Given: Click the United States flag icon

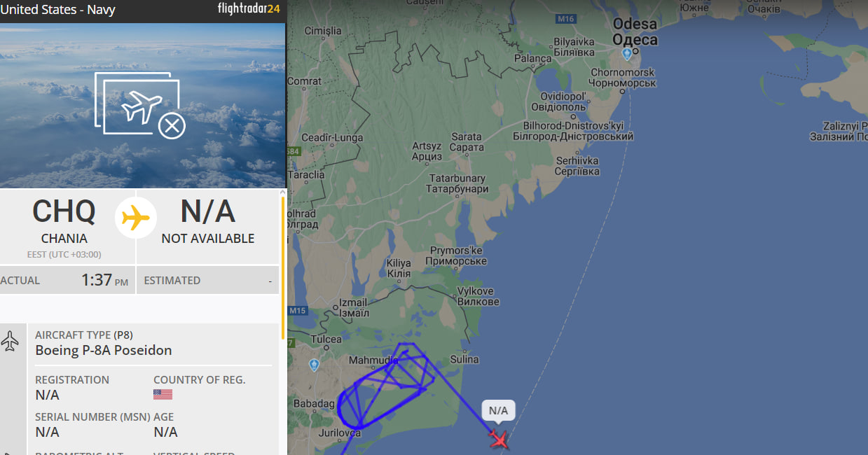Looking at the screenshot, I should coord(163,395).
